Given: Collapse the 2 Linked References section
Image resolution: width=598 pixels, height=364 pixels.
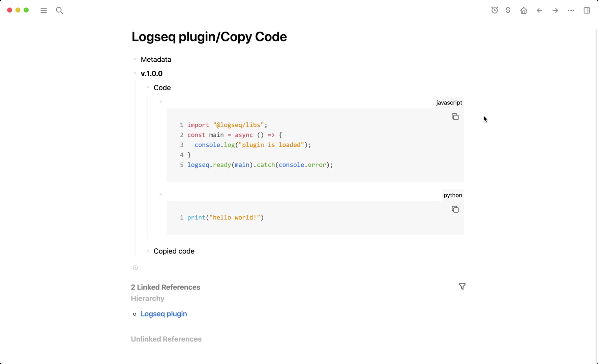Looking at the screenshot, I should pos(166,287).
